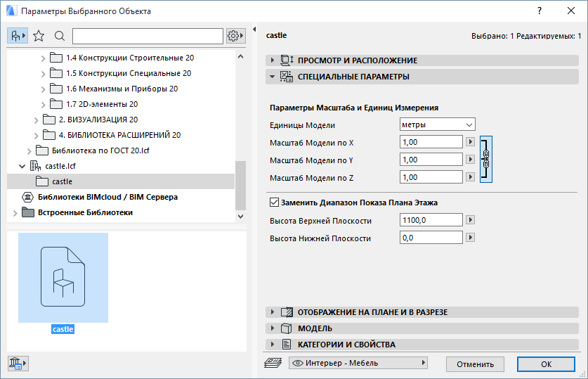Edit the Высота Верхней Плоскости field
The image size is (588, 379).
pyautogui.click(x=431, y=220)
